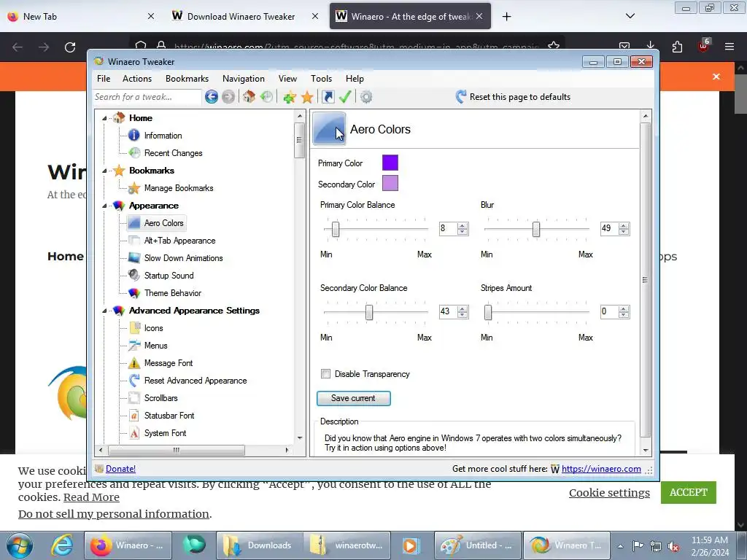Click the Slow Down Animations monitor icon
The width and height of the screenshot is (747, 560).
(134, 258)
